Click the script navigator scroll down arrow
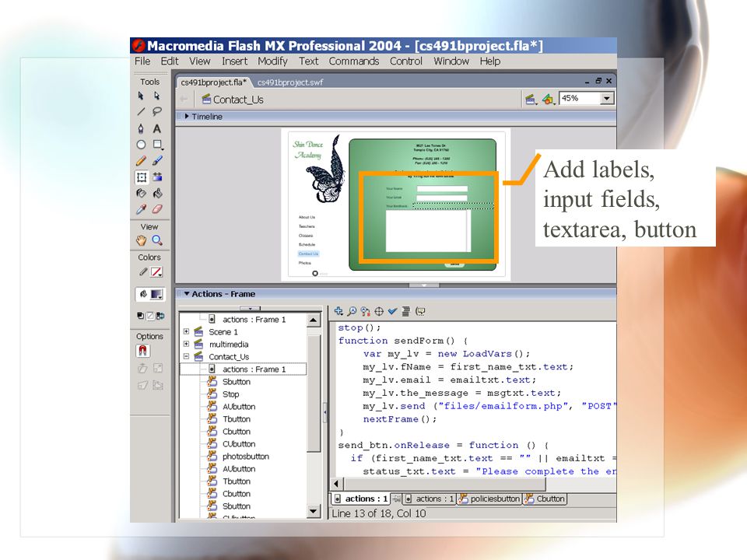This screenshot has width=747, height=560. 313,512
